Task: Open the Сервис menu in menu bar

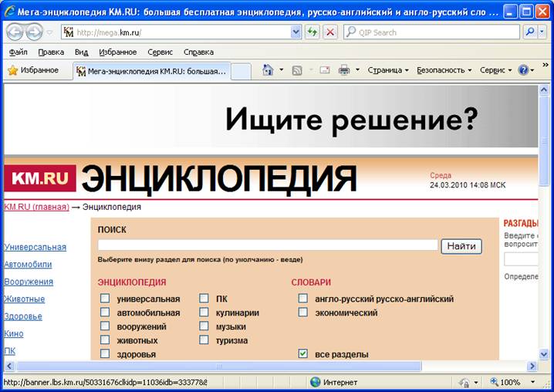Action: (160, 52)
